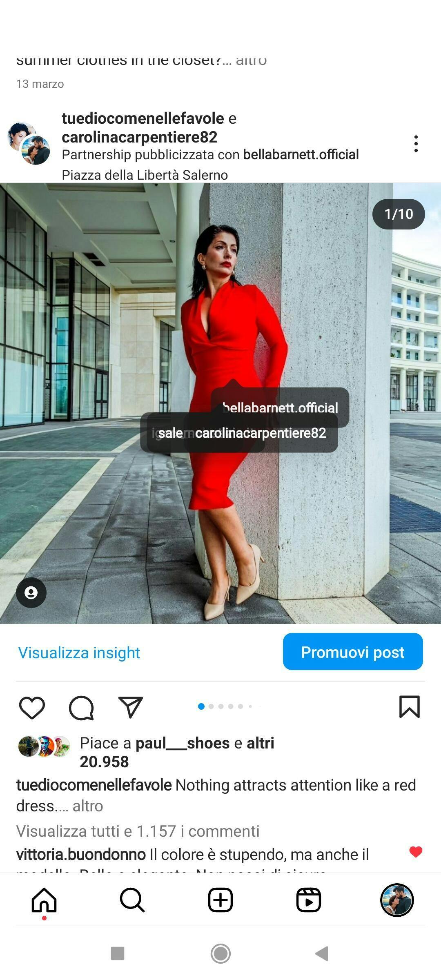Like vittoria.buondonno's comment heart

[416, 852]
